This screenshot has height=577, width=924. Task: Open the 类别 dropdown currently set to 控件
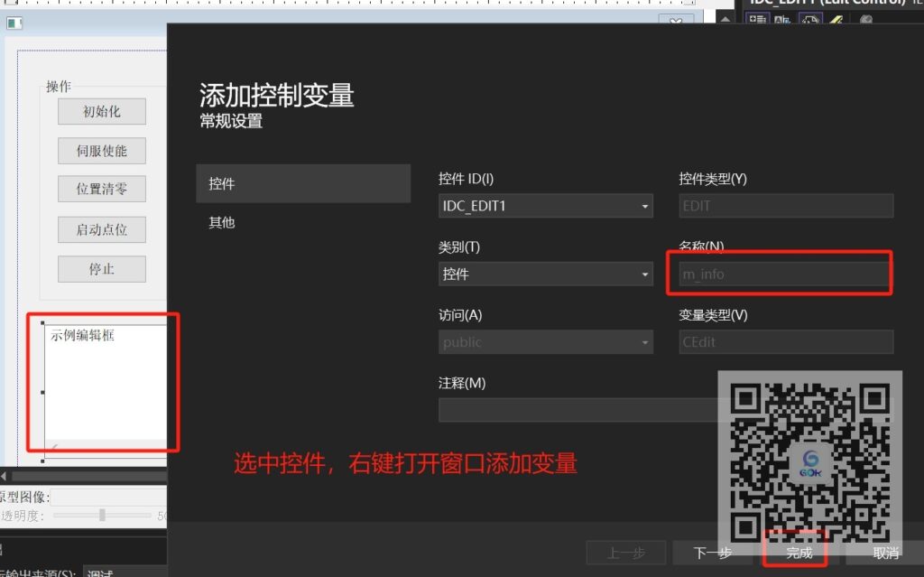click(545, 275)
